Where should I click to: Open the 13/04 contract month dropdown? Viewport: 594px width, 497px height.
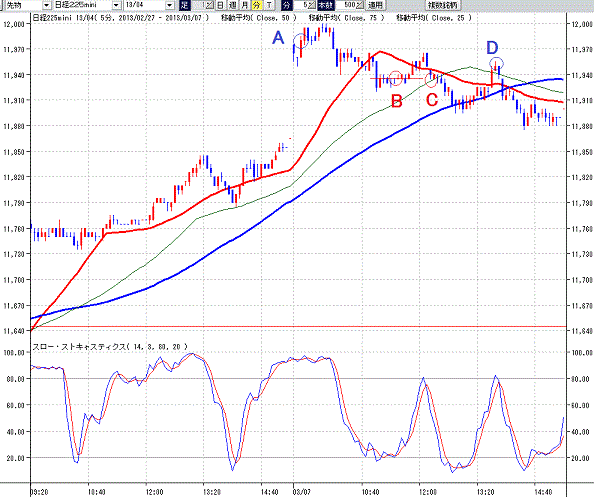(x=170, y=5)
